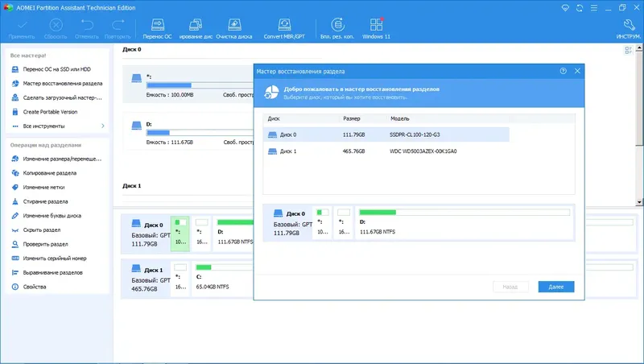Expand 'Все инструменты' chevron

tap(103, 126)
